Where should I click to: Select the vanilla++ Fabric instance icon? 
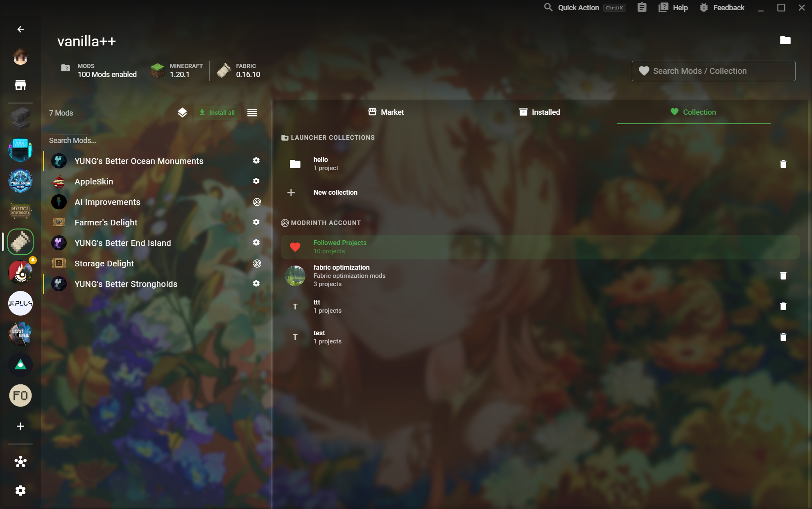click(x=20, y=242)
